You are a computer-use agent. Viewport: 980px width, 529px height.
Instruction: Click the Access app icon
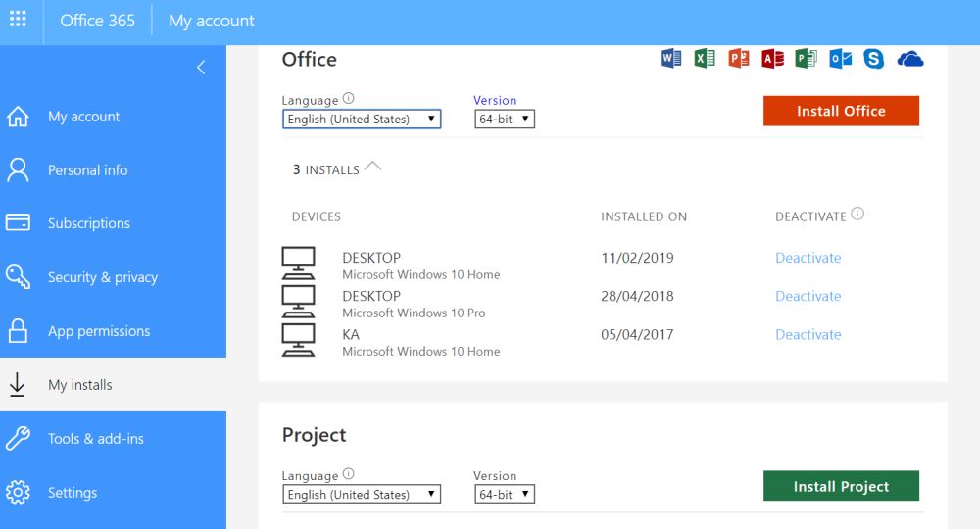tap(772, 59)
